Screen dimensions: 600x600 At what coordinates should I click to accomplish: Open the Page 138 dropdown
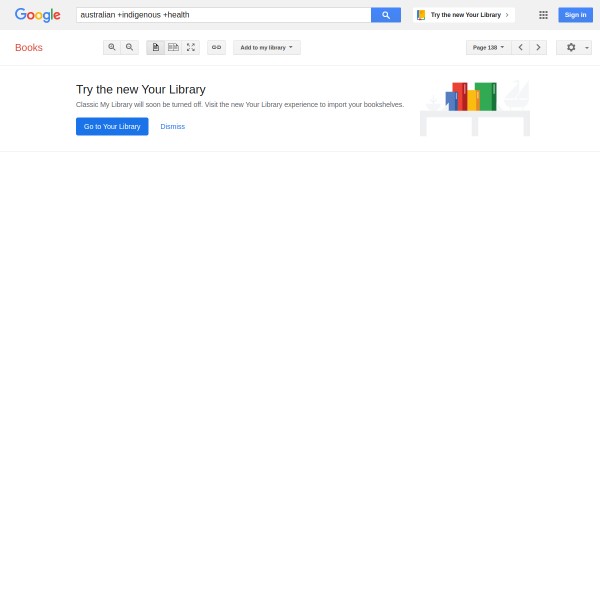(489, 47)
